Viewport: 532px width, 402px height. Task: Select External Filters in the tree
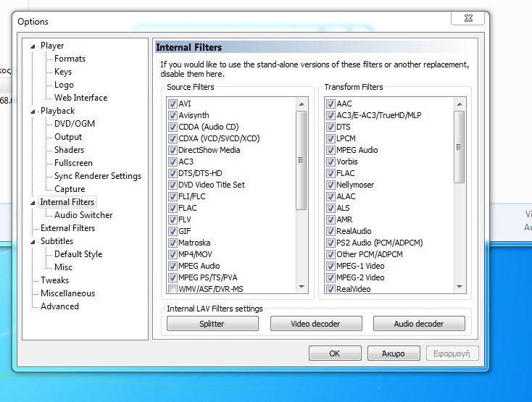click(67, 228)
